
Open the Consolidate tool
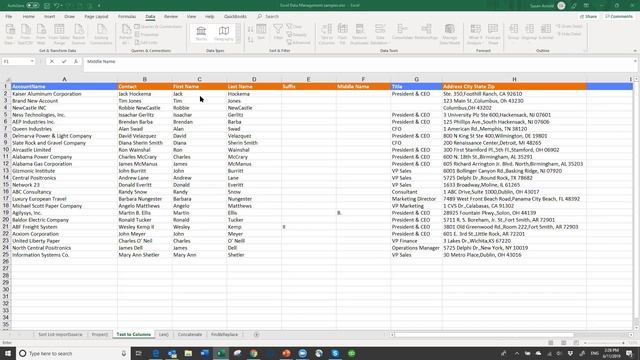tap(402, 32)
